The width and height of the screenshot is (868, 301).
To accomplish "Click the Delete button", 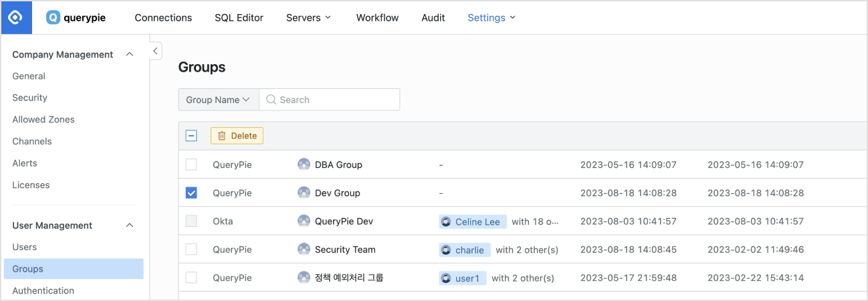I will coord(237,136).
